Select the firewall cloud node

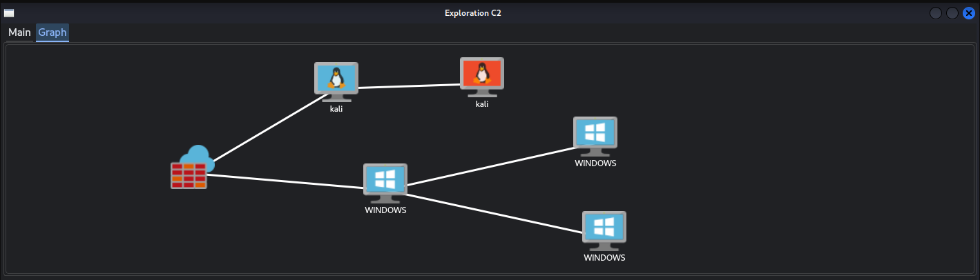pyautogui.click(x=191, y=168)
